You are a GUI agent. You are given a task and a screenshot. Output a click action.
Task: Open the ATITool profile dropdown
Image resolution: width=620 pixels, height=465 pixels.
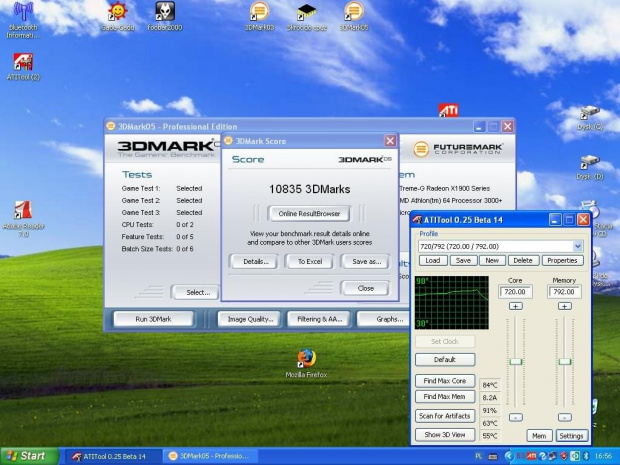(578, 246)
